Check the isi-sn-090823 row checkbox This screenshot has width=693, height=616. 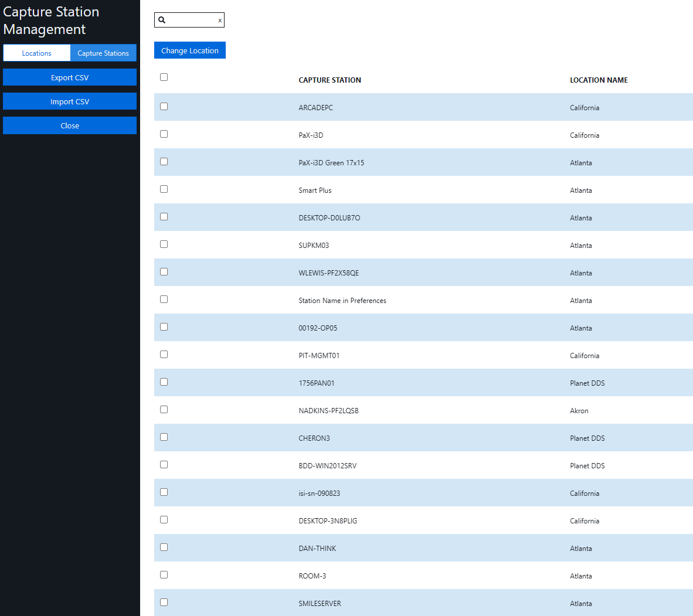click(164, 492)
